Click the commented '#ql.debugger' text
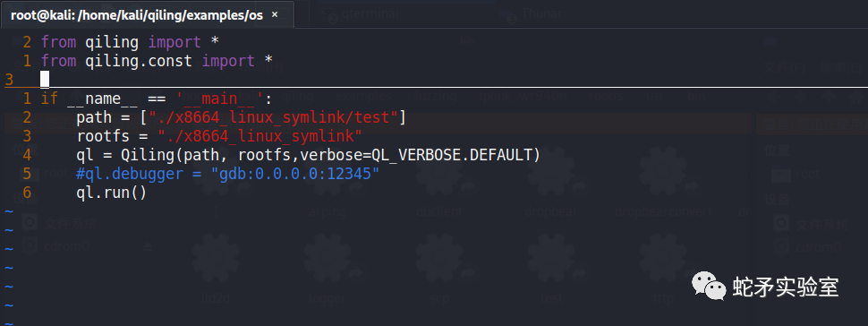 [130, 174]
